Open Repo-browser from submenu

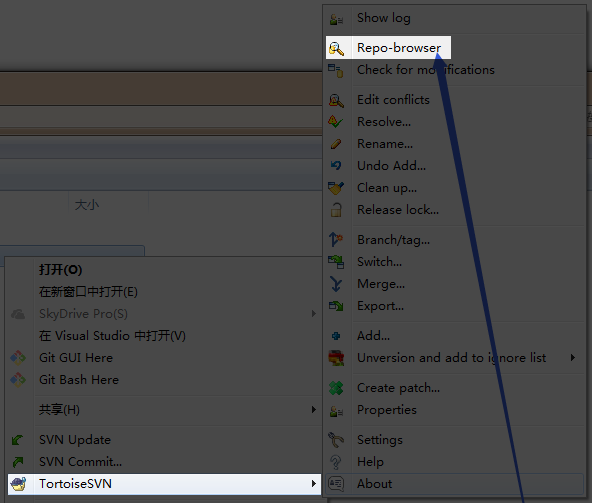(399, 48)
